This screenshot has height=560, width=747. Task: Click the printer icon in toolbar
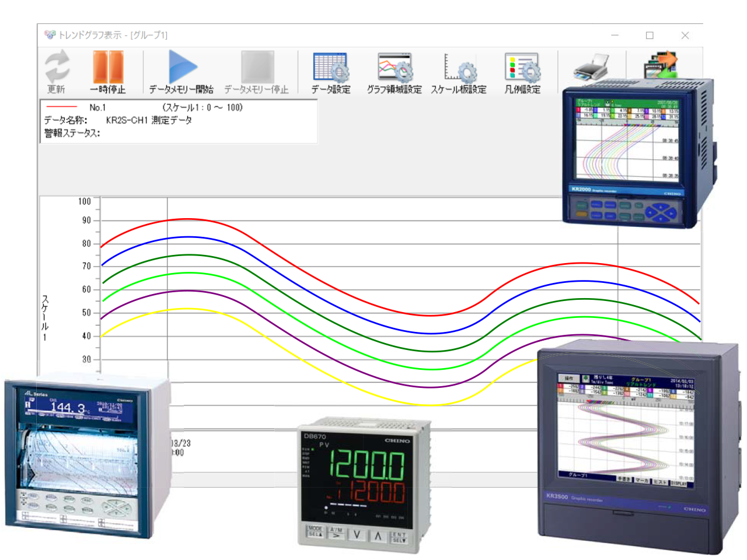[x=591, y=65]
